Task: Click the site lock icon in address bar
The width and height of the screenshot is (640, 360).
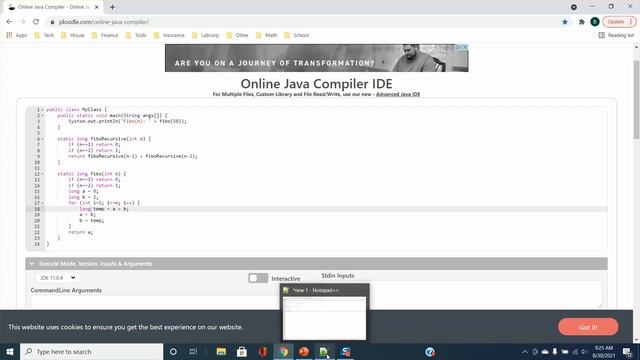Action: [52, 22]
